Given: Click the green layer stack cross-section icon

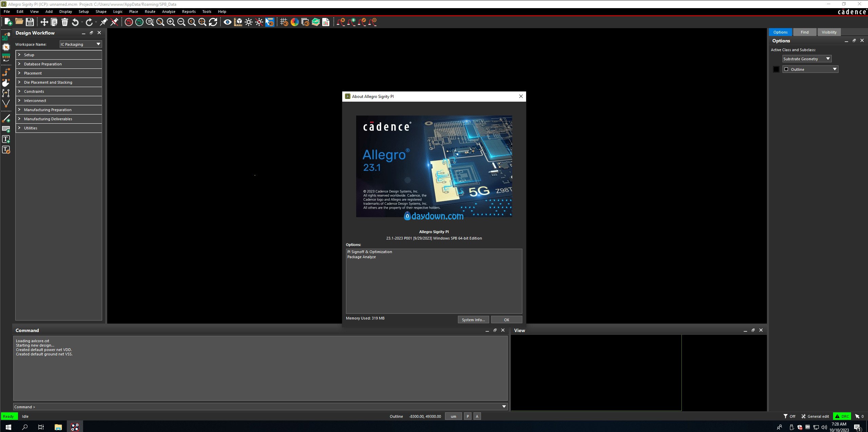Looking at the screenshot, I should click(316, 22).
